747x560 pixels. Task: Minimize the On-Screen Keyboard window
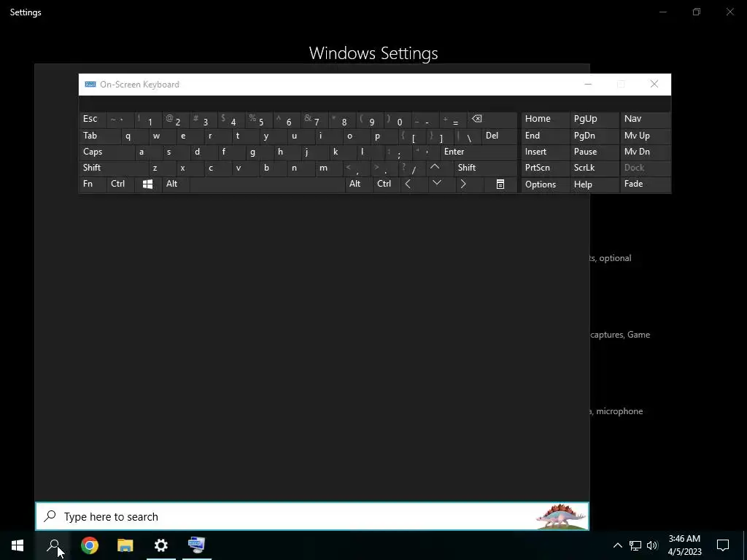tap(588, 85)
